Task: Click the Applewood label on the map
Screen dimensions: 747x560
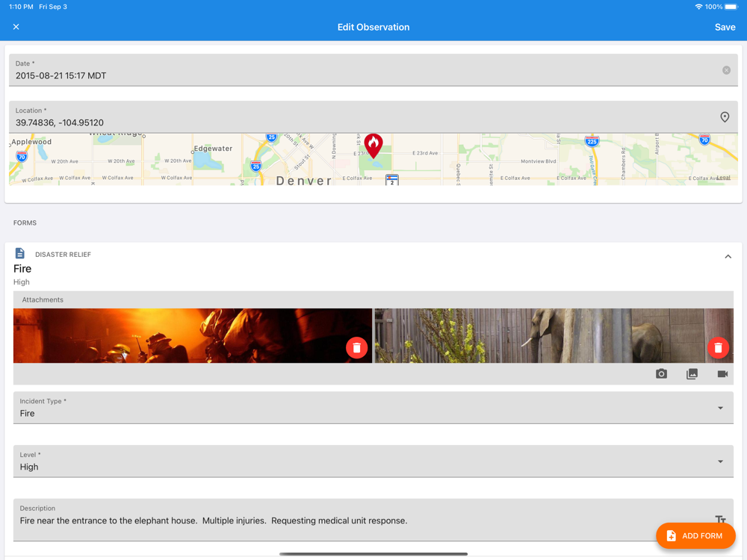Action: click(x=31, y=142)
